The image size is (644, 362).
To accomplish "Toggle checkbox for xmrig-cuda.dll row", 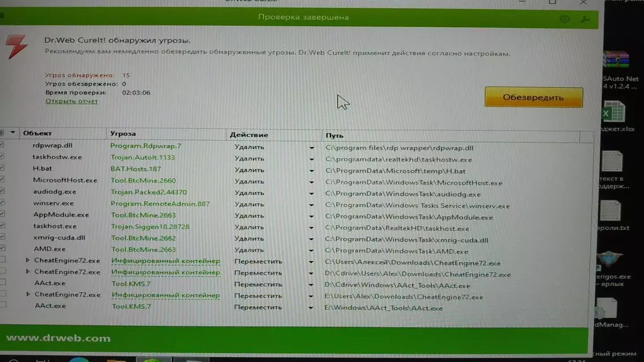I will 2,237.
